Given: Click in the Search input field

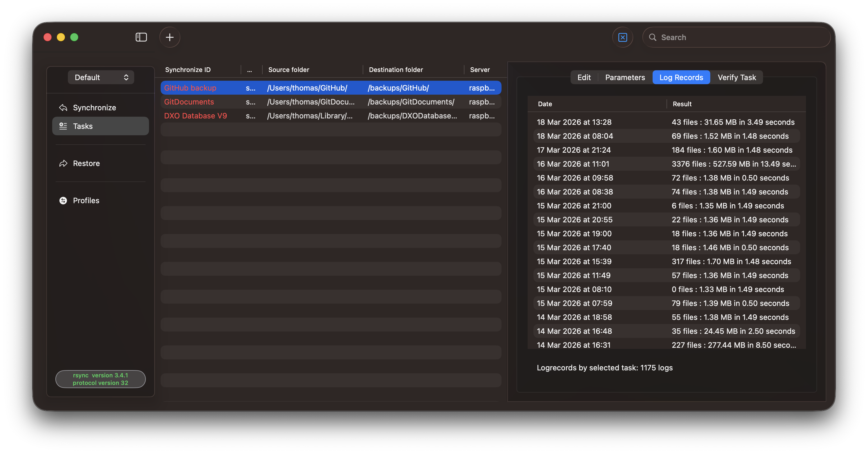Looking at the screenshot, I should pyautogui.click(x=741, y=37).
